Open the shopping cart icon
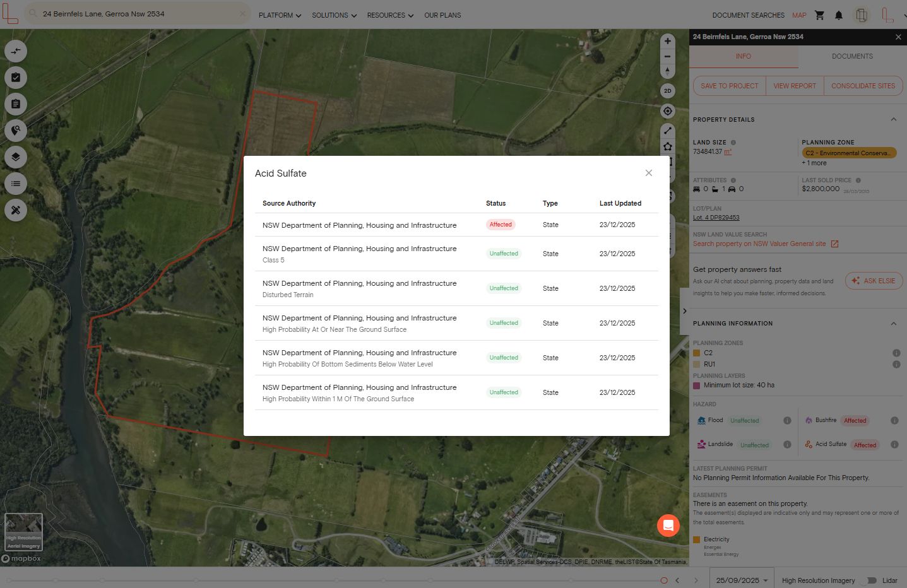 [819, 15]
